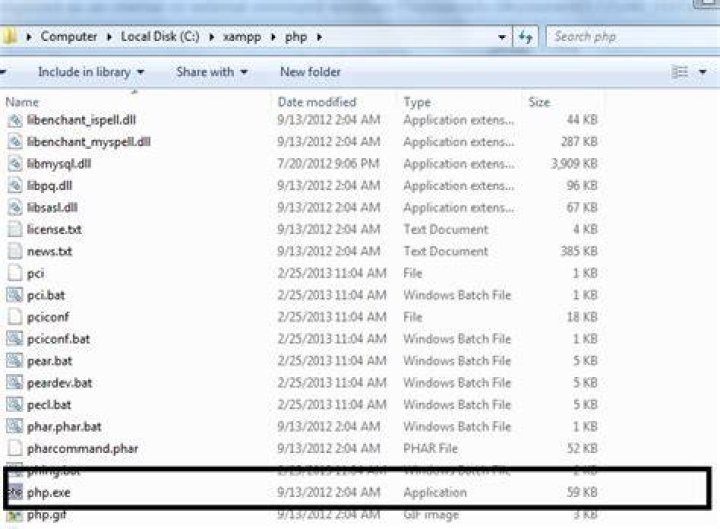
Task: Select the file named libmysql.dll
Action: (59, 164)
